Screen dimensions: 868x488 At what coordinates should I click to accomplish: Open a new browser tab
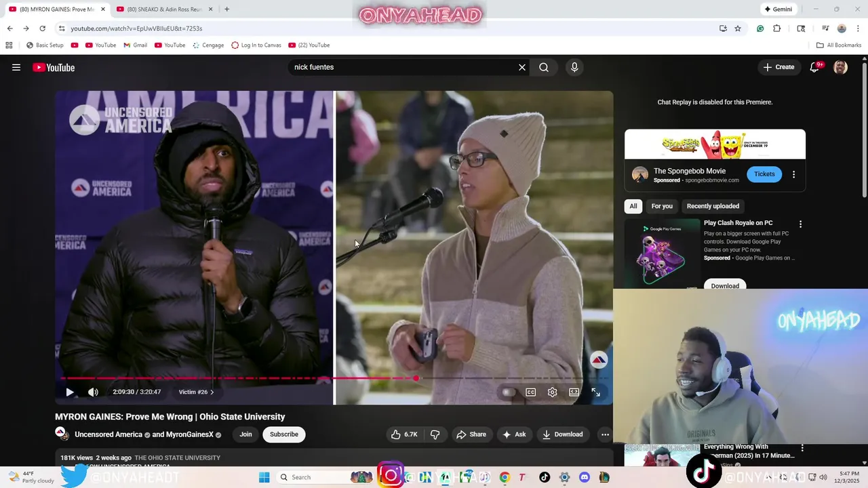[226, 9]
